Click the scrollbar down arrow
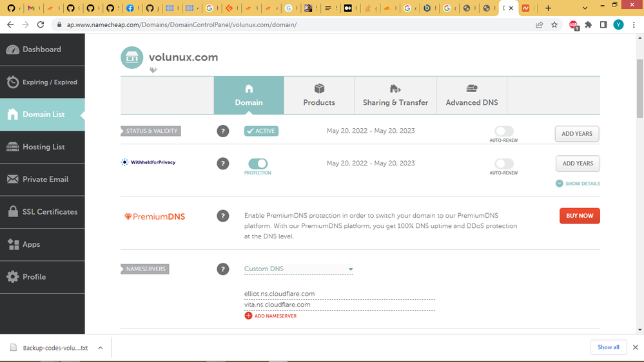The height and width of the screenshot is (362, 644). [x=640, y=330]
